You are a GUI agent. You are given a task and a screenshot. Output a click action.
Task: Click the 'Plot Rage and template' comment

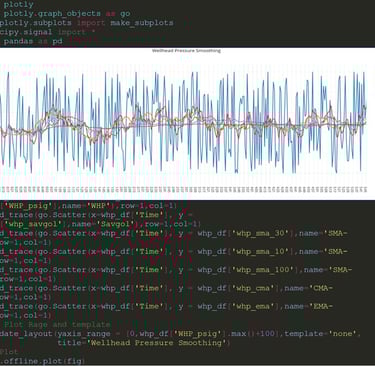(57, 325)
